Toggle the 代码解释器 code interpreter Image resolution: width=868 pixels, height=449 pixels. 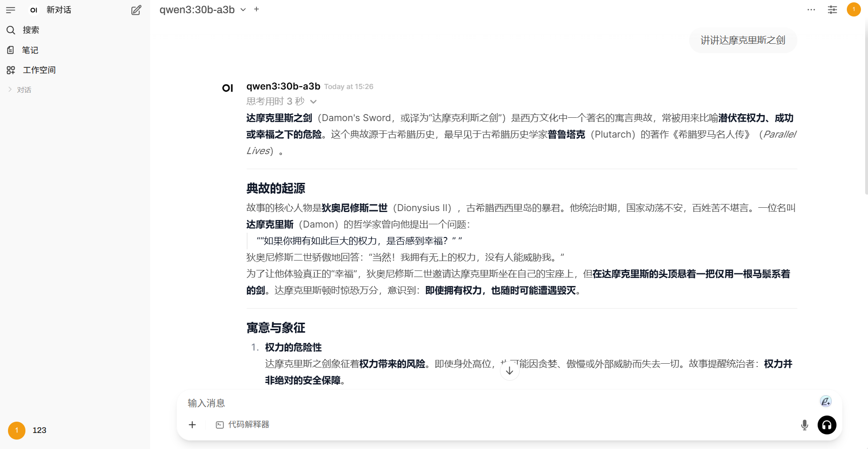[x=243, y=425]
